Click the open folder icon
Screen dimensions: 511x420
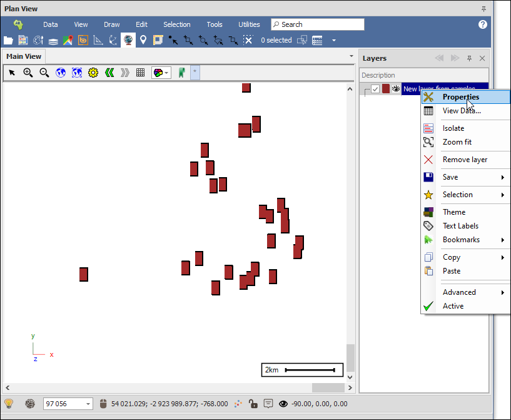8,40
